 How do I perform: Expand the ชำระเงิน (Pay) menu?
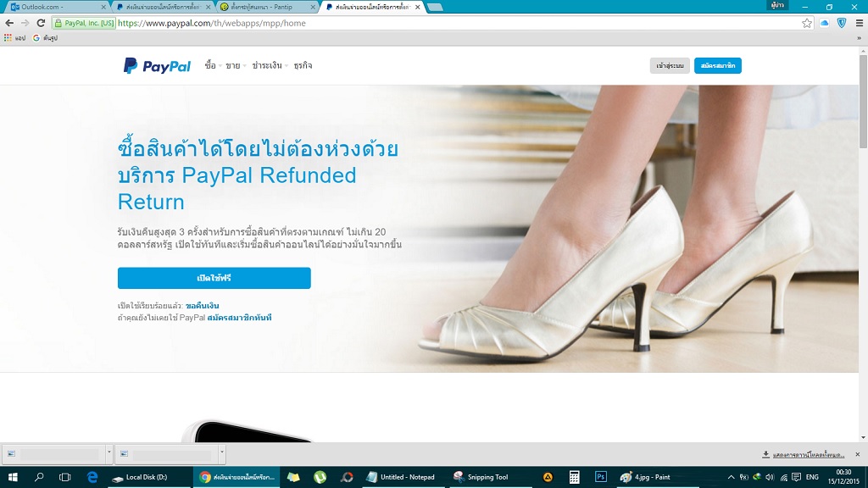270,65
